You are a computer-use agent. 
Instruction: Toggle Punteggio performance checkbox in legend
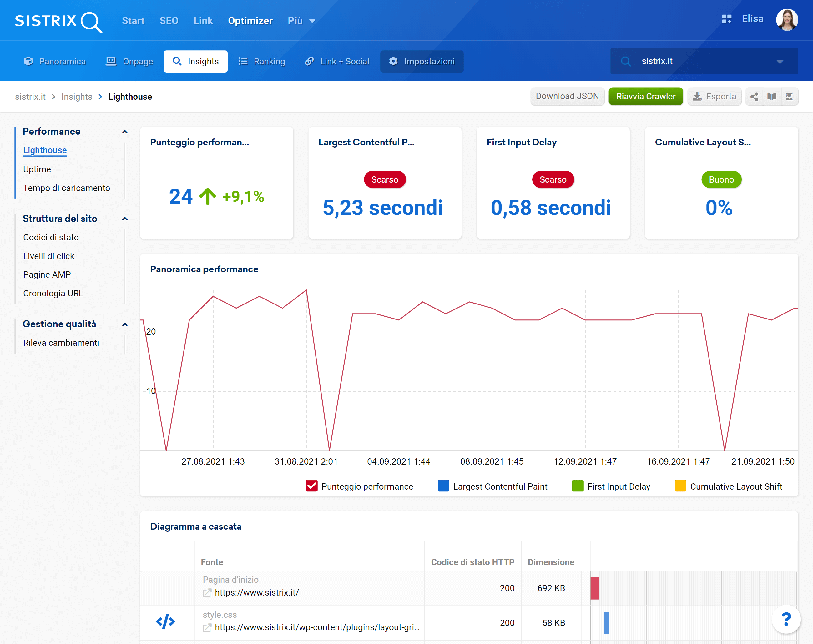(311, 486)
